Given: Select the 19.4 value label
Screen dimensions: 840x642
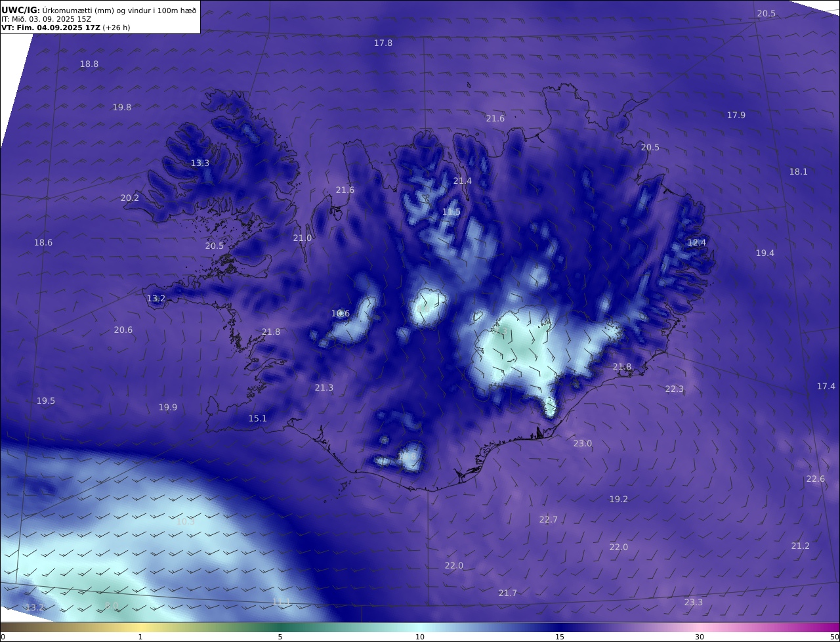Looking at the screenshot, I should [765, 253].
